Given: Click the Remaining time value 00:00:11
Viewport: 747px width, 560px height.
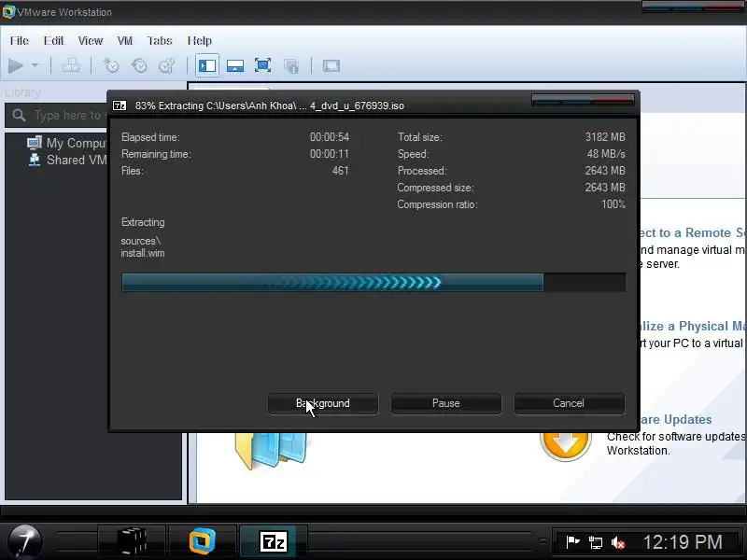Looking at the screenshot, I should tap(330, 154).
